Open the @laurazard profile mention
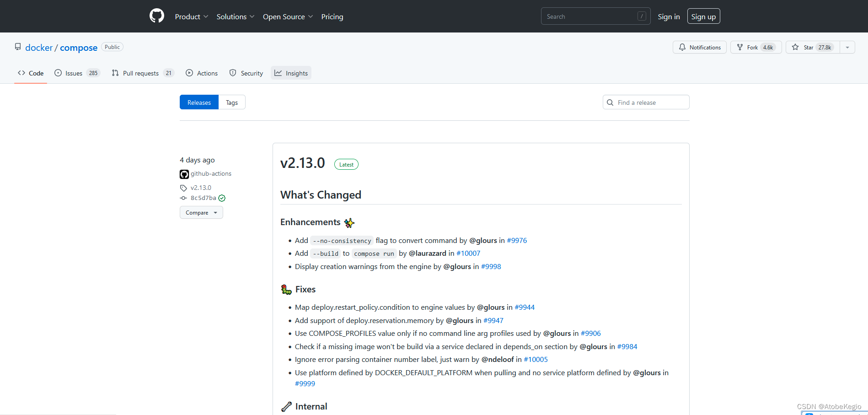868x415 pixels. [428, 253]
